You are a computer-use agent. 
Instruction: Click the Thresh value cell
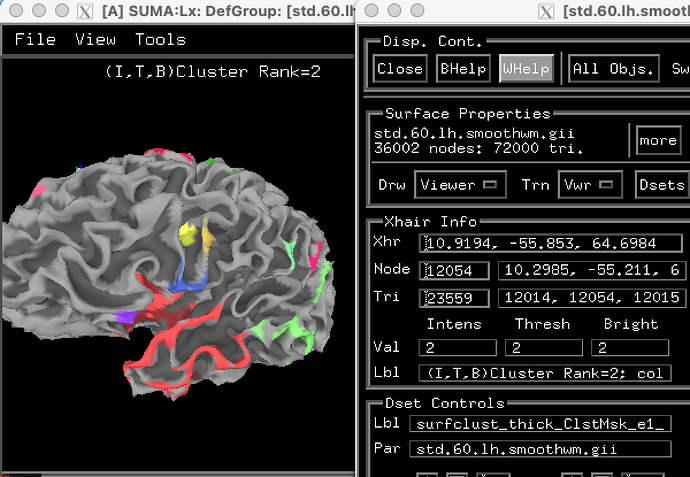pos(544,348)
